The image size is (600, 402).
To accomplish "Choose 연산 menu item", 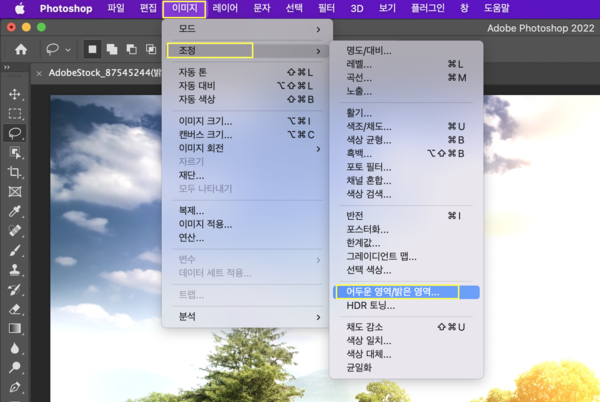I will click(247, 238).
